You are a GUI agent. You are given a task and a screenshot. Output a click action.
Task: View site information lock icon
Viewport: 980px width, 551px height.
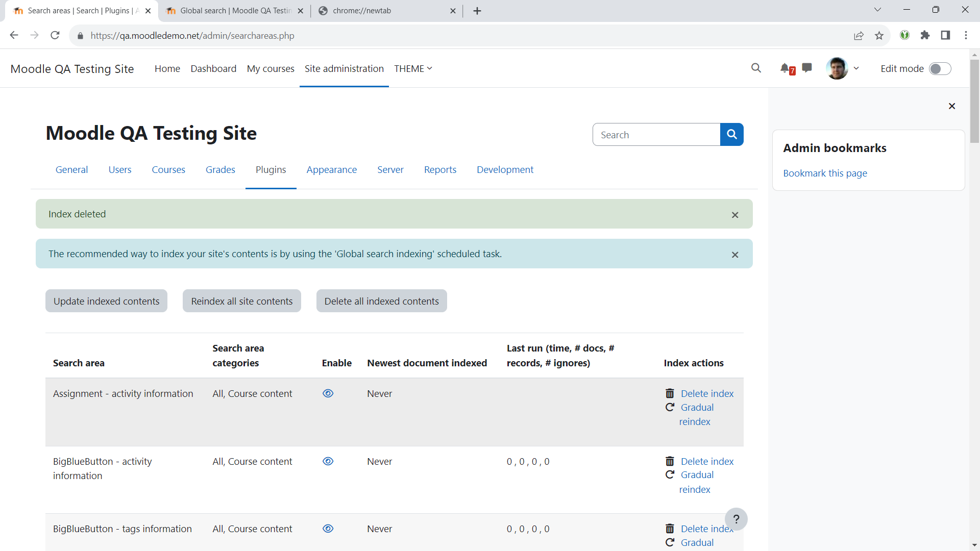[80, 36]
